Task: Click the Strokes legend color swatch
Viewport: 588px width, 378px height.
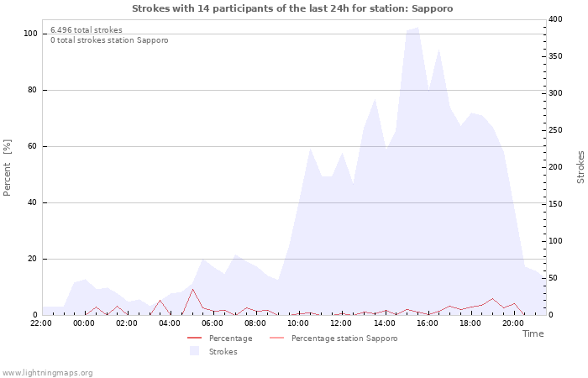Action: (x=194, y=351)
